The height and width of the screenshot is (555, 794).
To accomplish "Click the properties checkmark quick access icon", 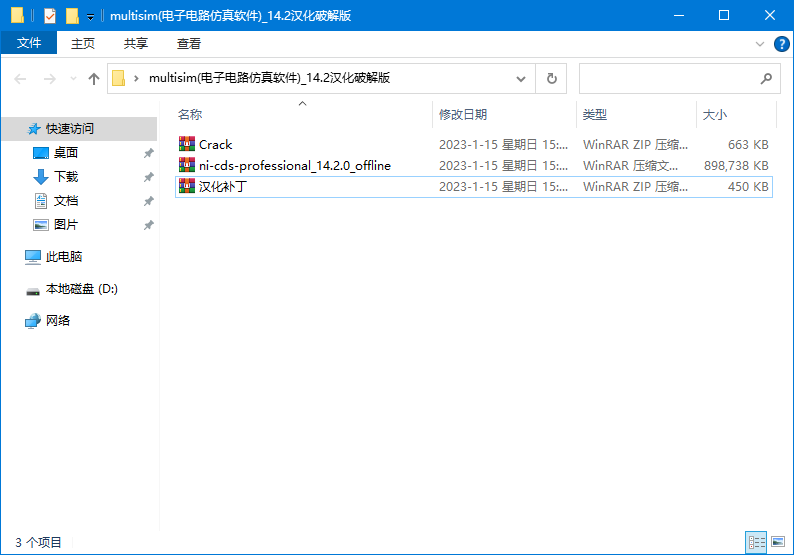I will click(x=50, y=16).
